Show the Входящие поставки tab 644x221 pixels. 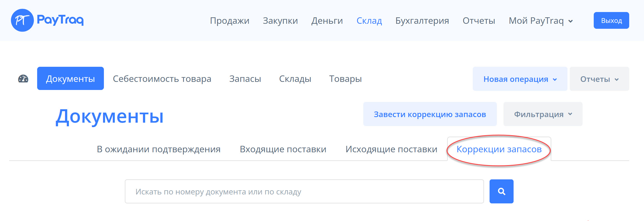coord(283,149)
